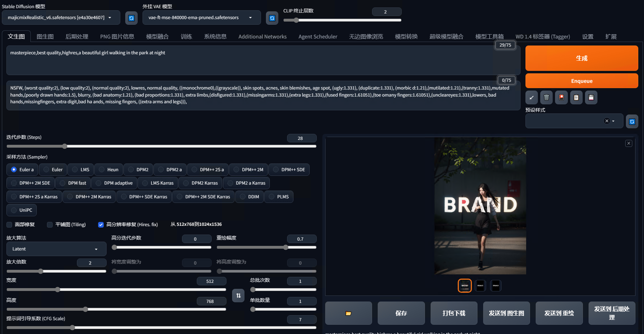Viewport: 644px width, 334px height.
Task: Select the LMS Karras sampler
Action: [158, 183]
